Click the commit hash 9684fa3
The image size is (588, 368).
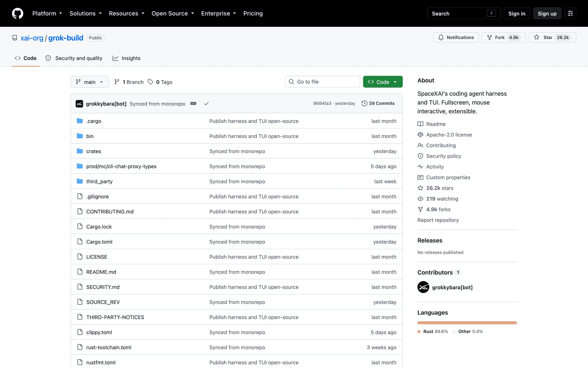point(322,103)
